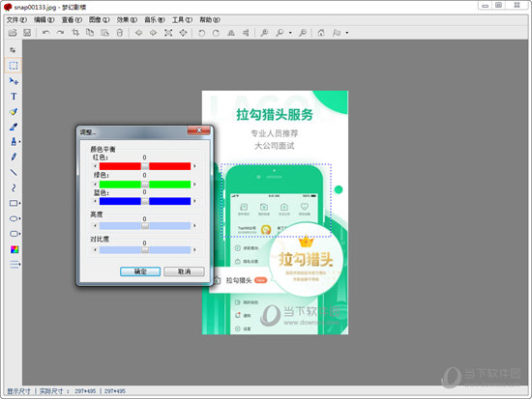Click the Paste toolbar icon
The image size is (532, 399).
point(104,33)
